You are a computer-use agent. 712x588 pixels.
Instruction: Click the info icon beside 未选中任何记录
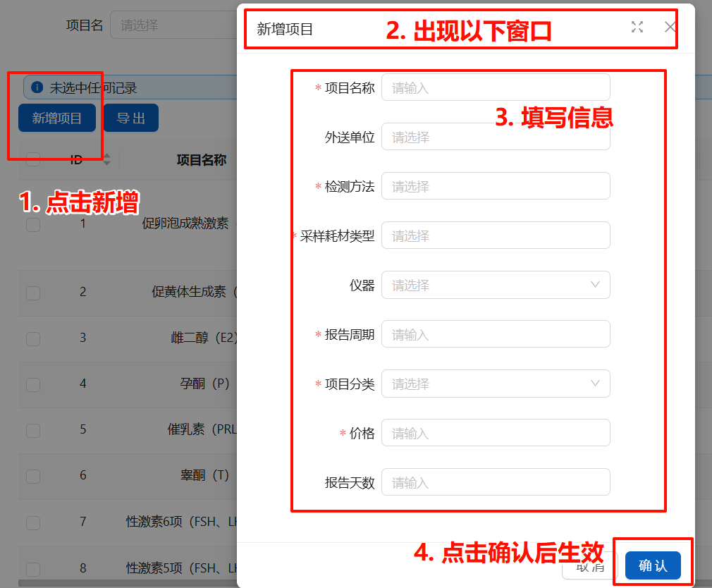(x=37, y=87)
